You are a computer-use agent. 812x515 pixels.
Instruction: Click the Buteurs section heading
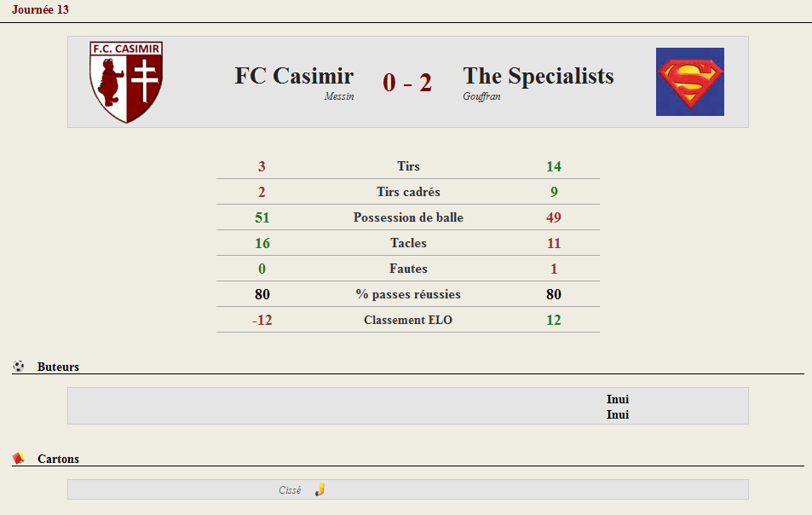tap(58, 367)
